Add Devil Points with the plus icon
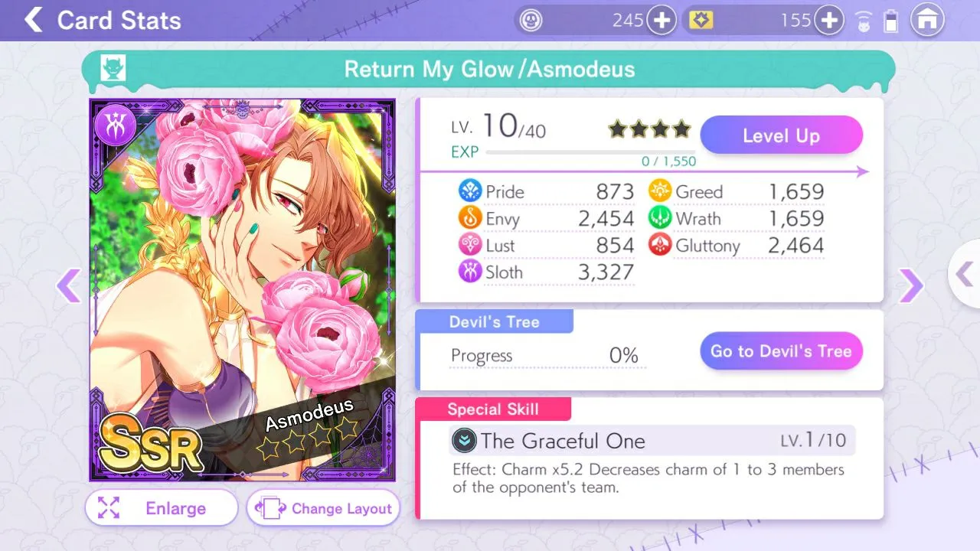Screen dimensions: 980x551 pos(829,20)
